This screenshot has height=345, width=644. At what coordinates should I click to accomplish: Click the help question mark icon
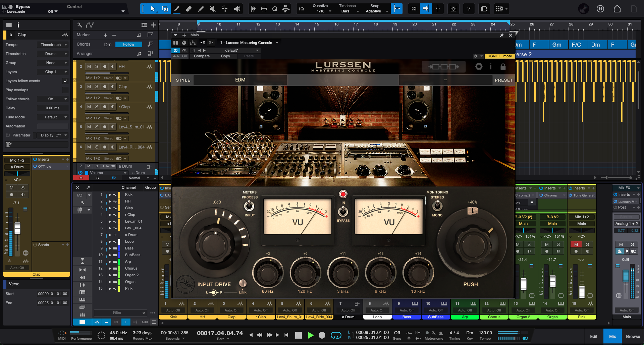pos(469,9)
